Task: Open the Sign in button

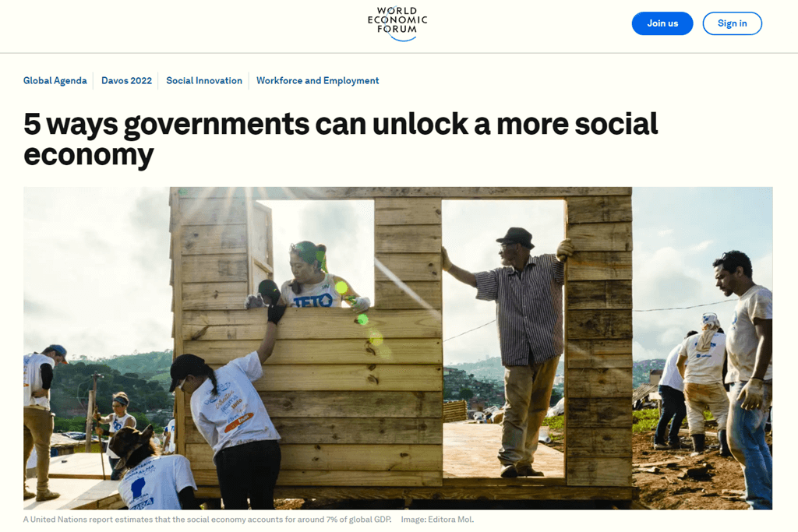Action: click(732, 23)
